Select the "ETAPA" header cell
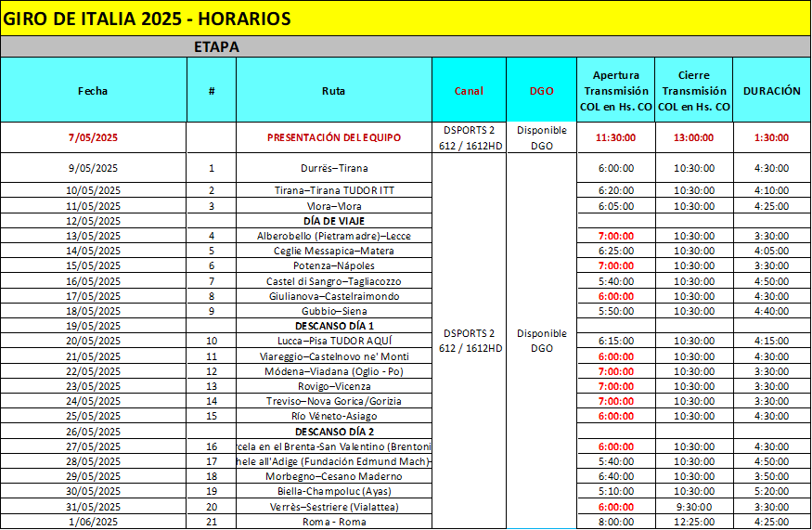The width and height of the screenshot is (812, 530). pos(217,46)
